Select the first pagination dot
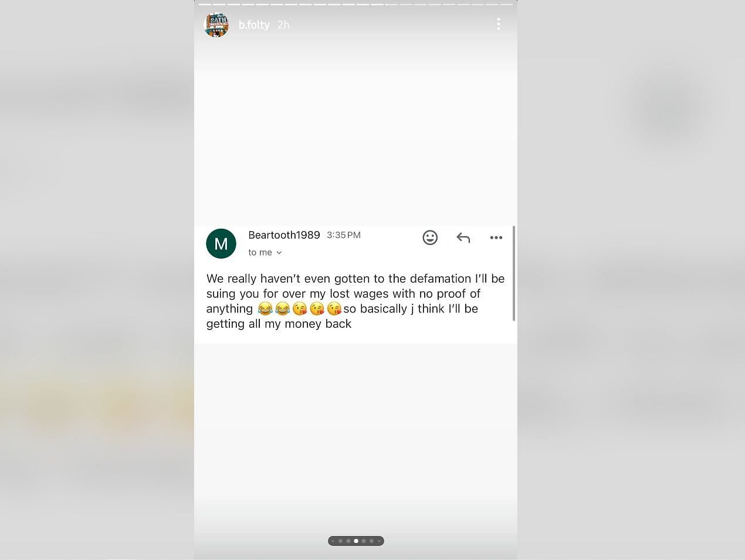This screenshot has width=745, height=560. [x=333, y=541]
